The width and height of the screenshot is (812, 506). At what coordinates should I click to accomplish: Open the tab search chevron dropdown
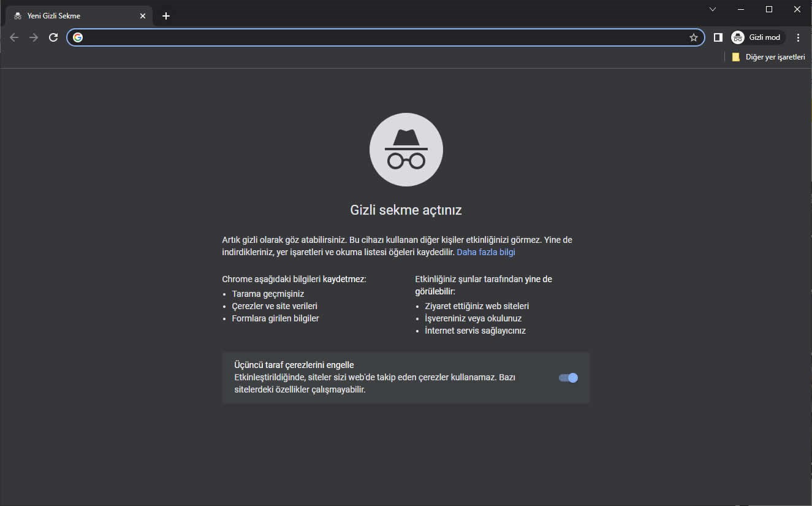click(x=712, y=9)
